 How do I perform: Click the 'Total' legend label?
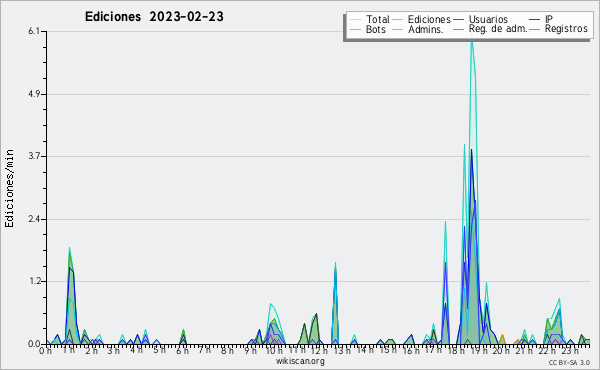[378, 19]
